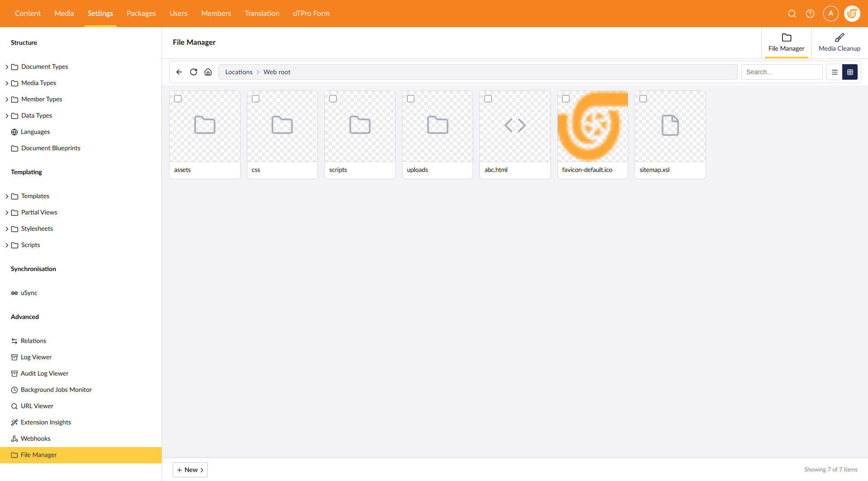Open the abc.html code file
868x481 pixels.
pyautogui.click(x=515, y=135)
